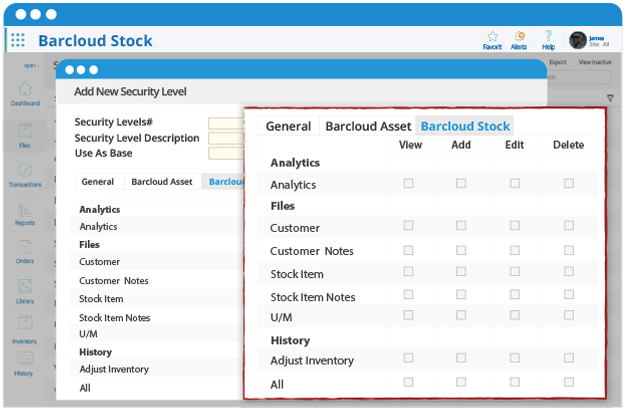Open the Use As Base field
626x415 pixels.
[x=226, y=153]
